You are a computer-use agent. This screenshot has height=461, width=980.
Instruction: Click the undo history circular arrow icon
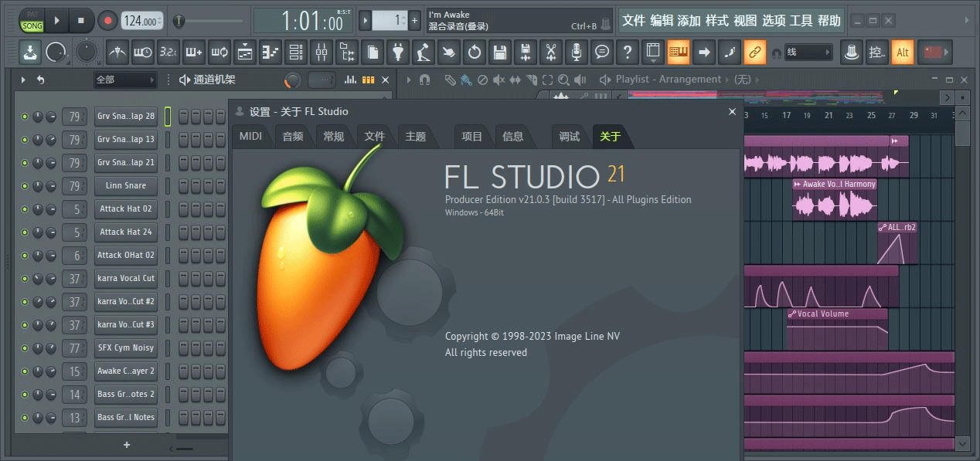coord(475,53)
